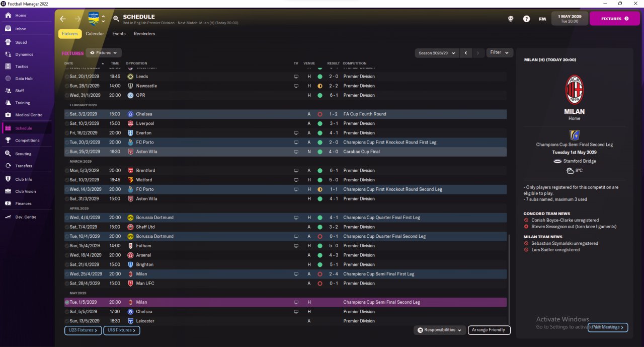Toggle the reminder circle for Brentford fixture
Screen dimensions: 644x347
[x=67, y=171]
